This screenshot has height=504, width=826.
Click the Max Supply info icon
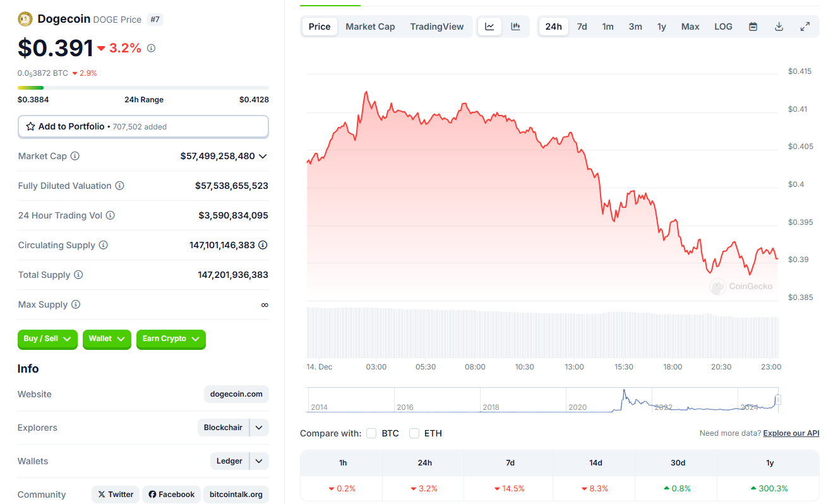tap(76, 304)
